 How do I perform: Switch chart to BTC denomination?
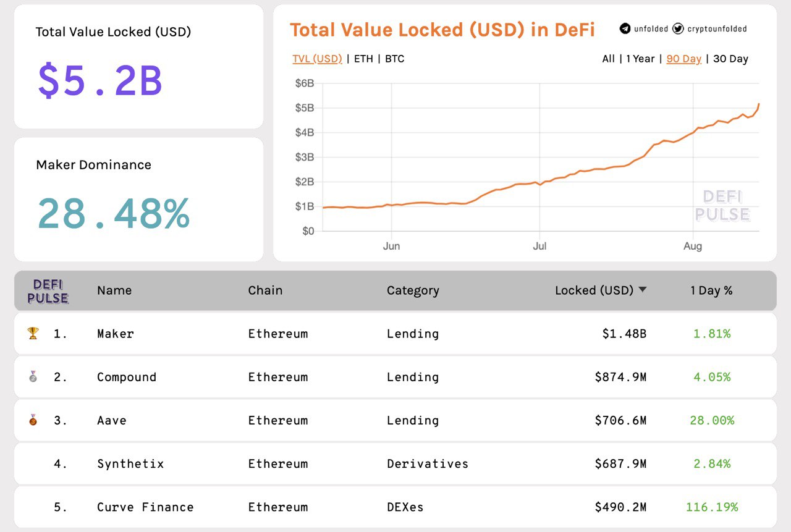click(x=394, y=59)
